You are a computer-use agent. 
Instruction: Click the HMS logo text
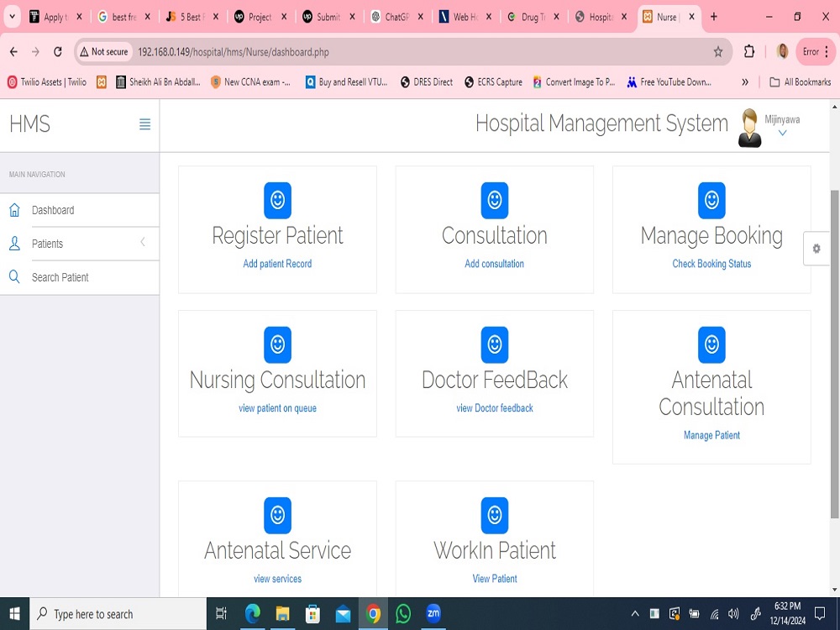coord(29,123)
